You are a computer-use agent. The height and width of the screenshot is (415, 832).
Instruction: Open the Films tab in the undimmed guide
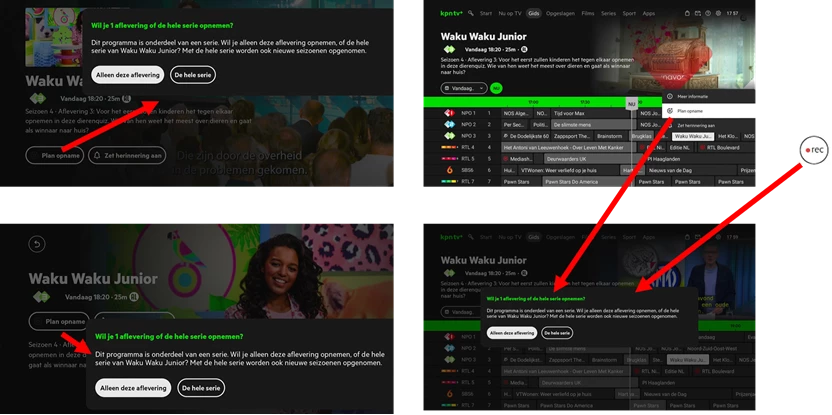tap(588, 13)
